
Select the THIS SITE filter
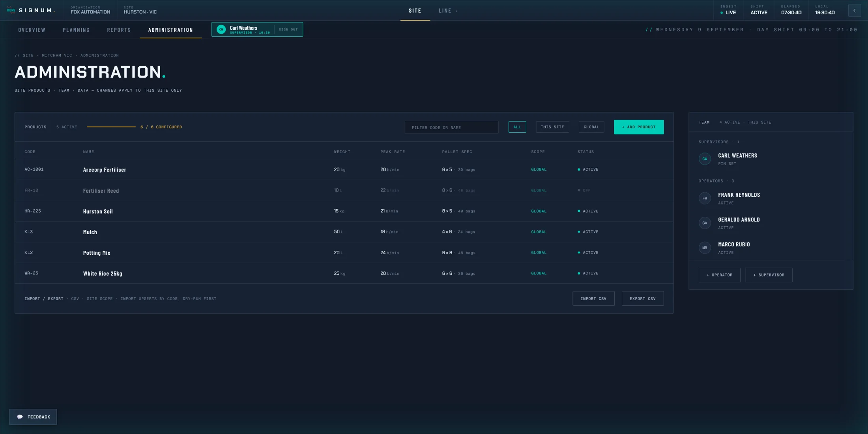tap(552, 127)
